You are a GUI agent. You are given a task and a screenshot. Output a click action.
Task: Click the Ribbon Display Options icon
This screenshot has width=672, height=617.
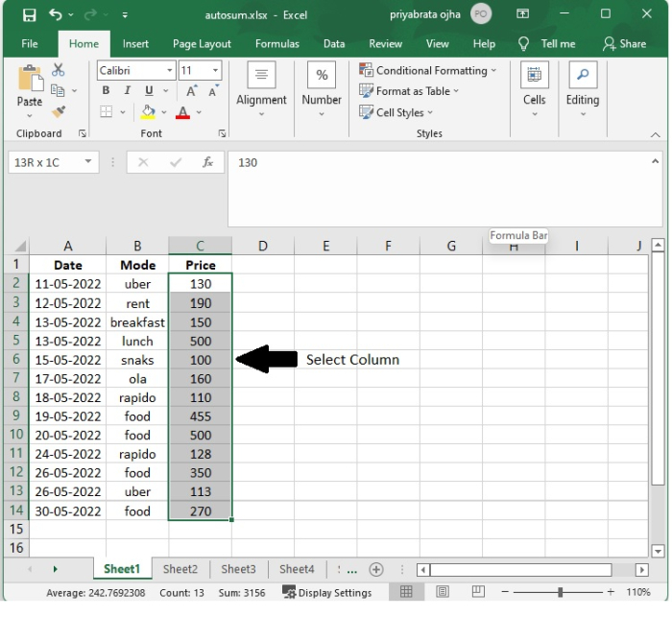[522, 14]
